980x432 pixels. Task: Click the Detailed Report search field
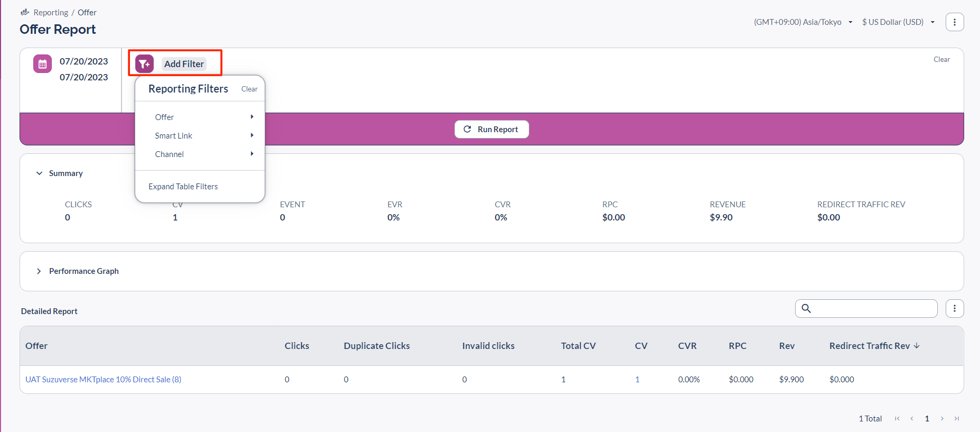(x=872, y=308)
